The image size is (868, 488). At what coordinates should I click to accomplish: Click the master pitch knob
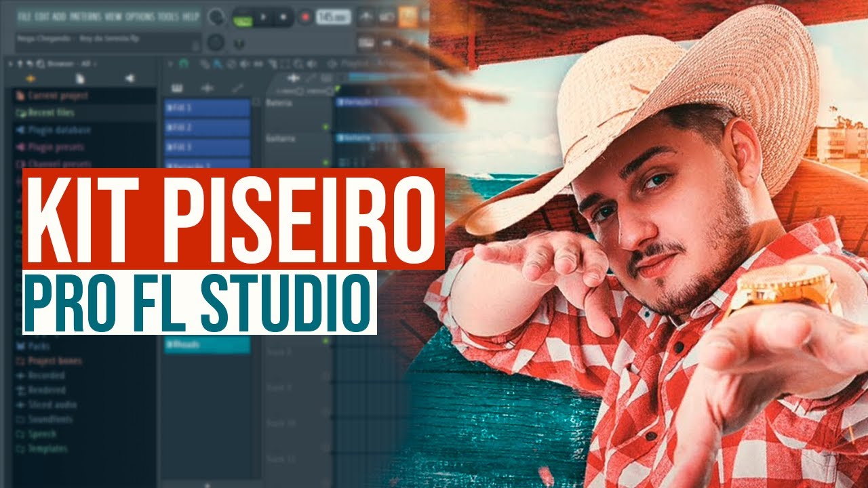(x=216, y=43)
